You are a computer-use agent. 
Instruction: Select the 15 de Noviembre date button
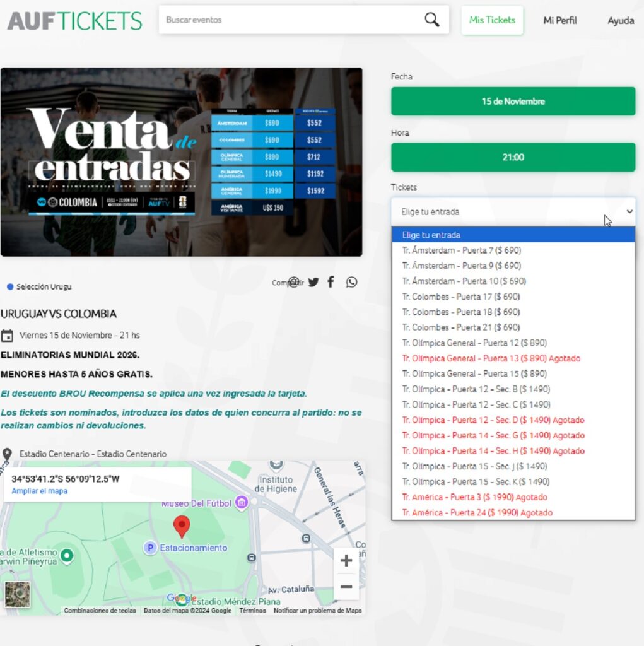click(x=513, y=102)
